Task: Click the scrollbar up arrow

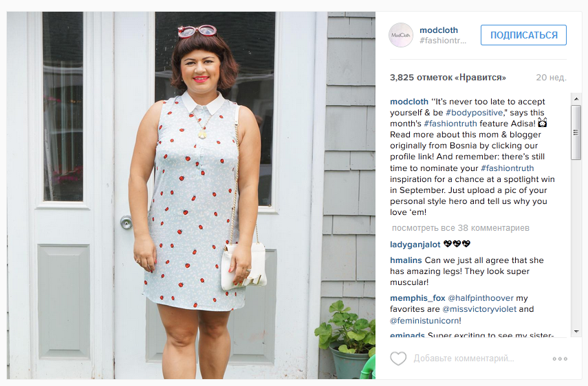Action: pos(576,99)
